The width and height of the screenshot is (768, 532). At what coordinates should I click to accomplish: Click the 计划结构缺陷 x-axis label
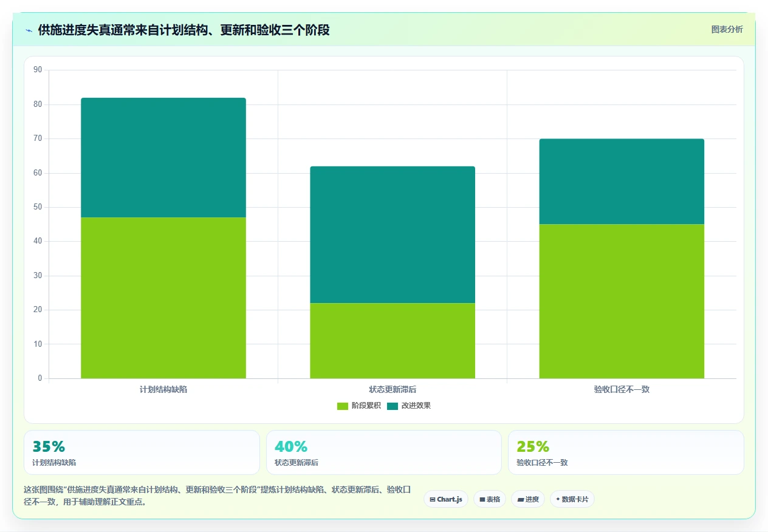pos(163,389)
